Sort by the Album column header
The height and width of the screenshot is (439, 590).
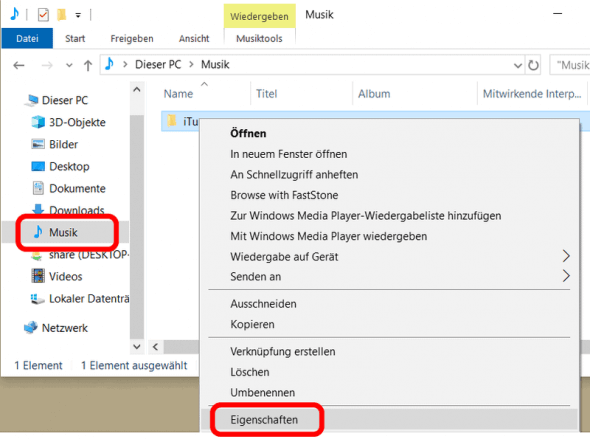point(374,94)
